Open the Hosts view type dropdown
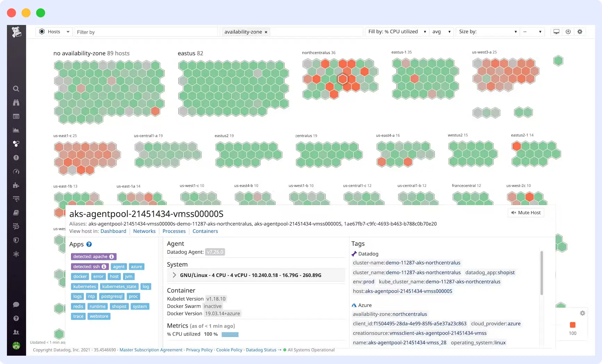 (x=54, y=32)
